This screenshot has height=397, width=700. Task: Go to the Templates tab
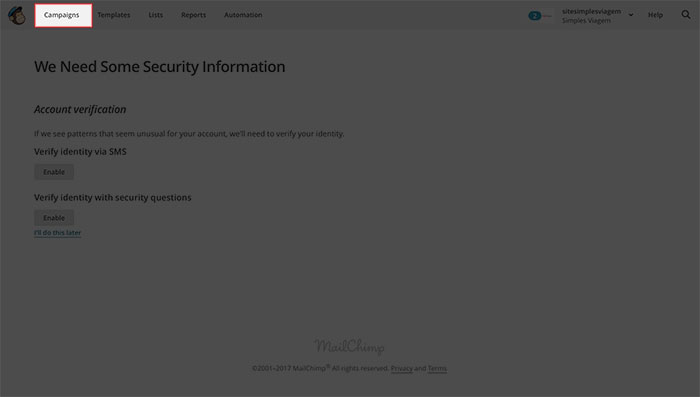coord(114,15)
